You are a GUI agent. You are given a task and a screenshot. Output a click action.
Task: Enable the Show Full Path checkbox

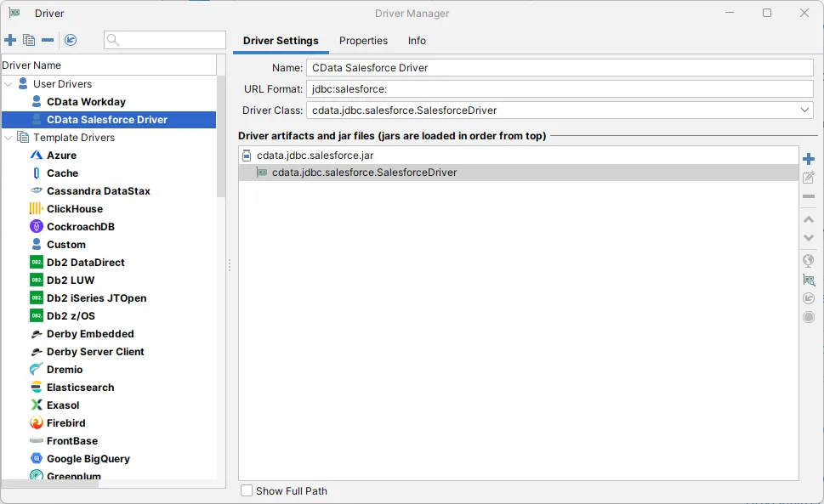coord(247,490)
